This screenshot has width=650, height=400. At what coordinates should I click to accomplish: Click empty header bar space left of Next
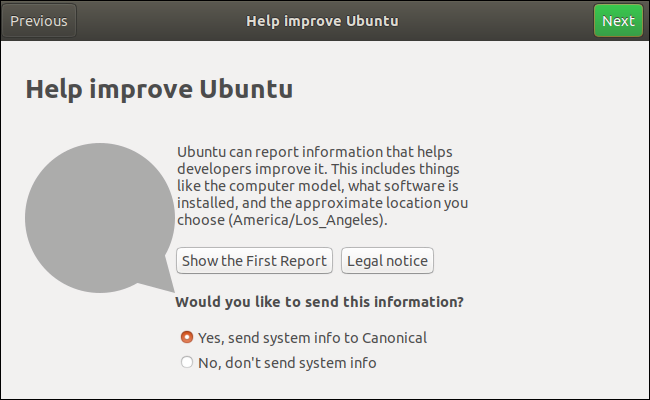pos(520,21)
